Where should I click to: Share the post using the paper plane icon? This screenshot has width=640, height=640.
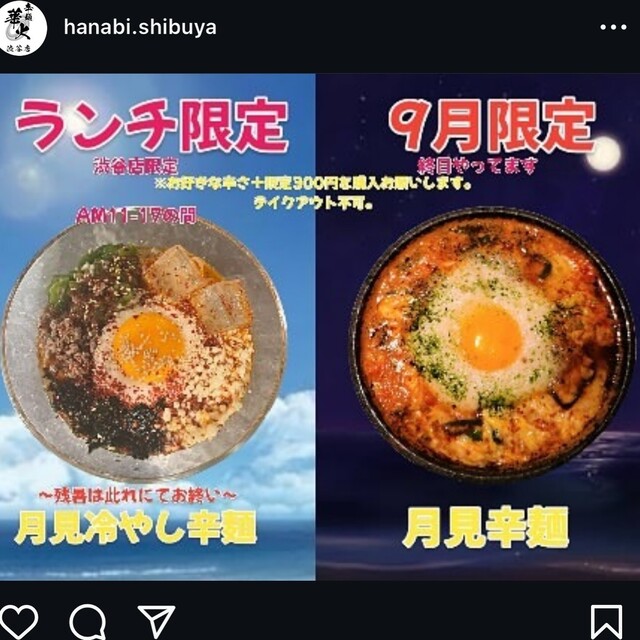click(x=156, y=621)
